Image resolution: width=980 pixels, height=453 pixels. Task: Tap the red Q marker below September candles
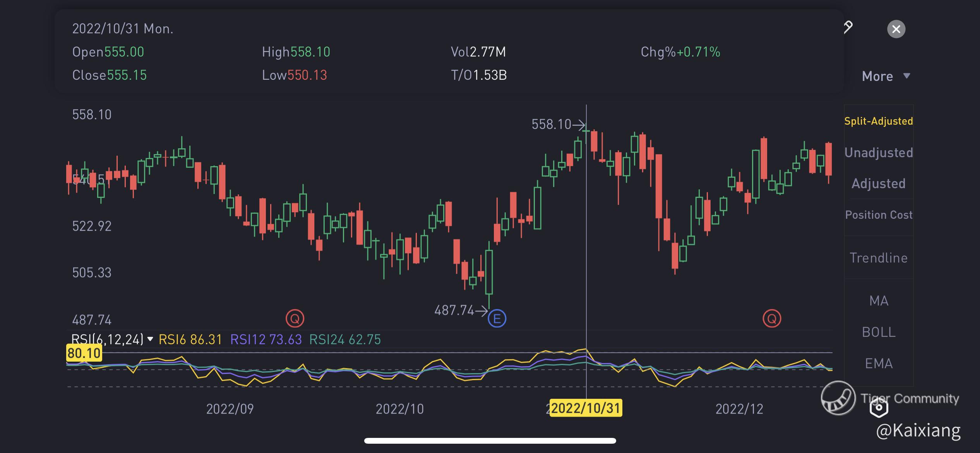[295, 319]
